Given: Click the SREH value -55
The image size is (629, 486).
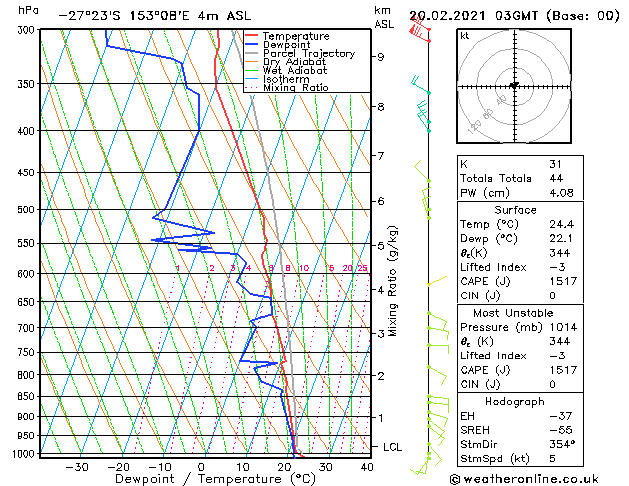Looking at the screenshot, I should pyautogui.click(x=561, y=430).
